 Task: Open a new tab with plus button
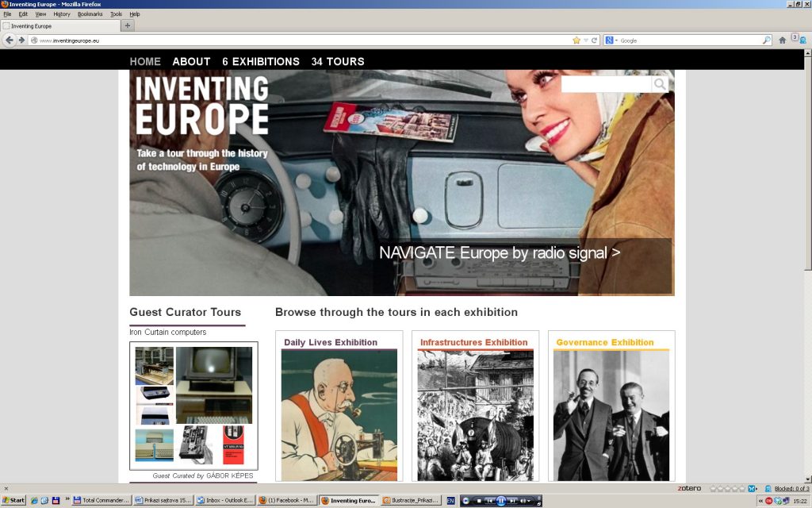[x=128, y=25]
